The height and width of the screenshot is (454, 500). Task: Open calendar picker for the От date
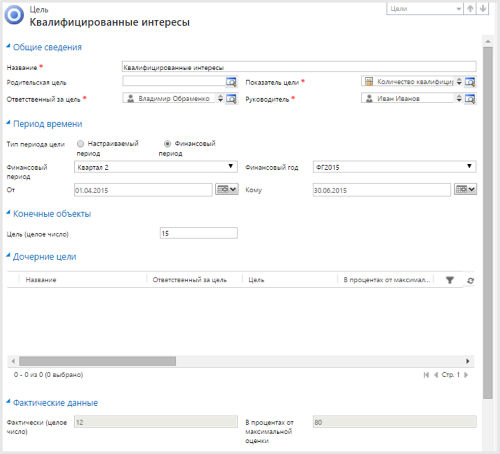click(227, 189)
